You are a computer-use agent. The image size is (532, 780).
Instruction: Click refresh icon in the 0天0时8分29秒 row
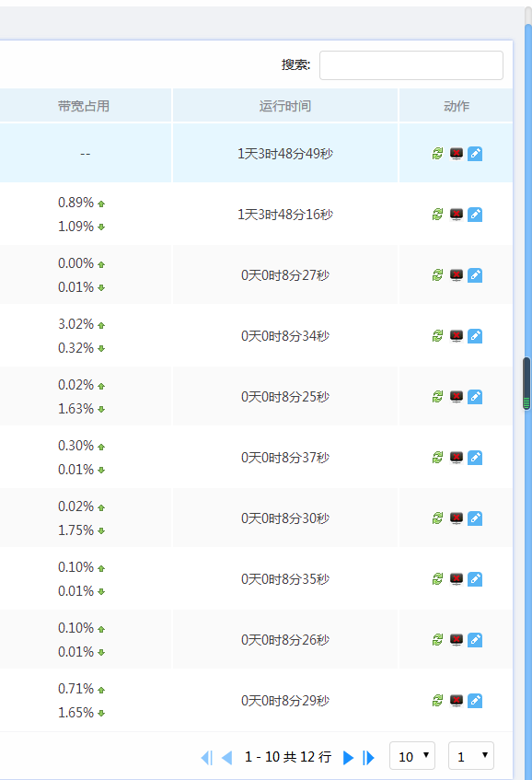pos(437,701)
